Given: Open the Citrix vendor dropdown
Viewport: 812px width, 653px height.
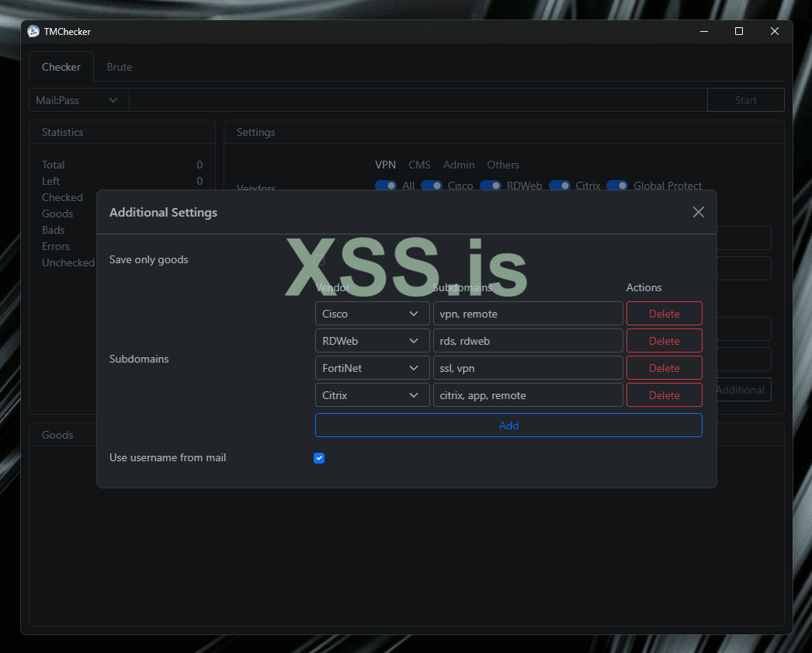Looking at the screenshot, I should pos(372,395).
